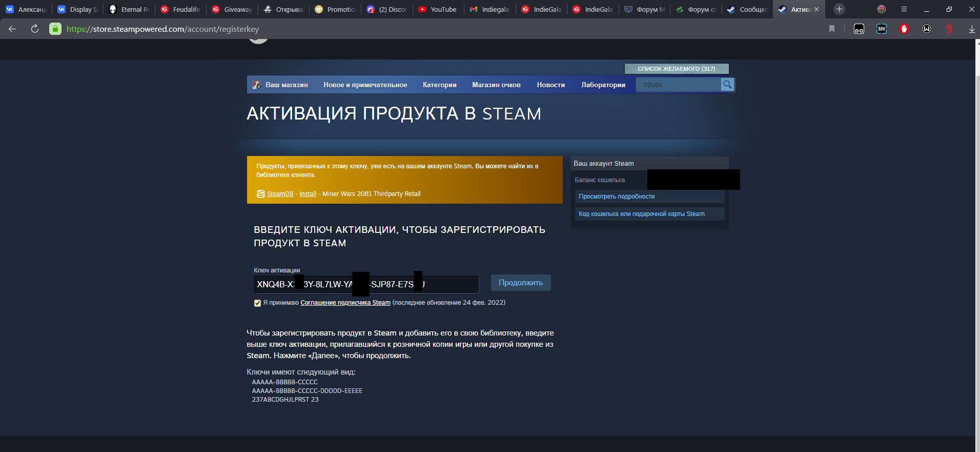Viewport: 980px width, 452px height.
Task: Switch to the YouTube tab
Action: point(438,9)
